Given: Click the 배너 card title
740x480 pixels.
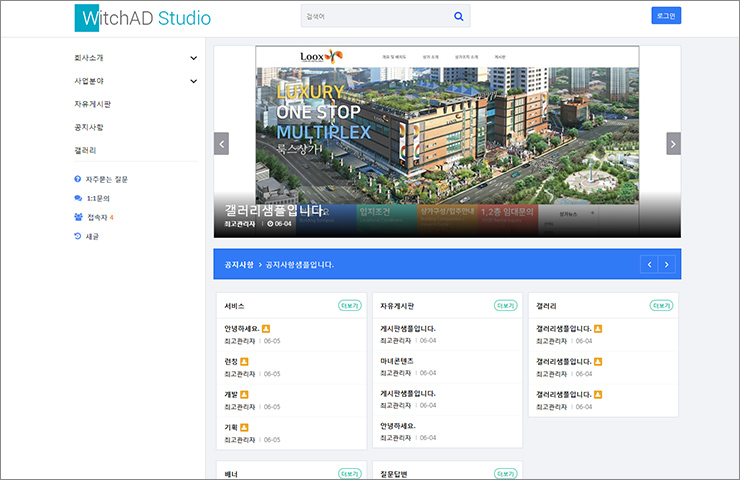Looking at the screenshot, I should coord(231,474).
